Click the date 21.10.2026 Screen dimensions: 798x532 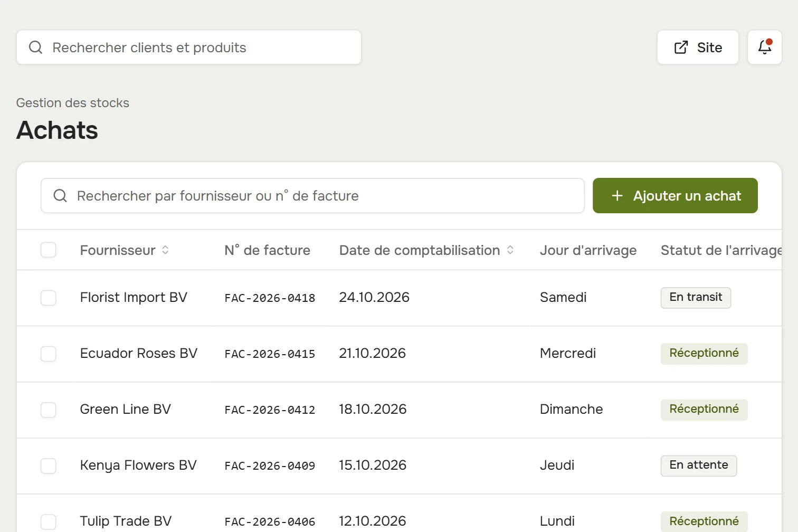click(373, 354)
